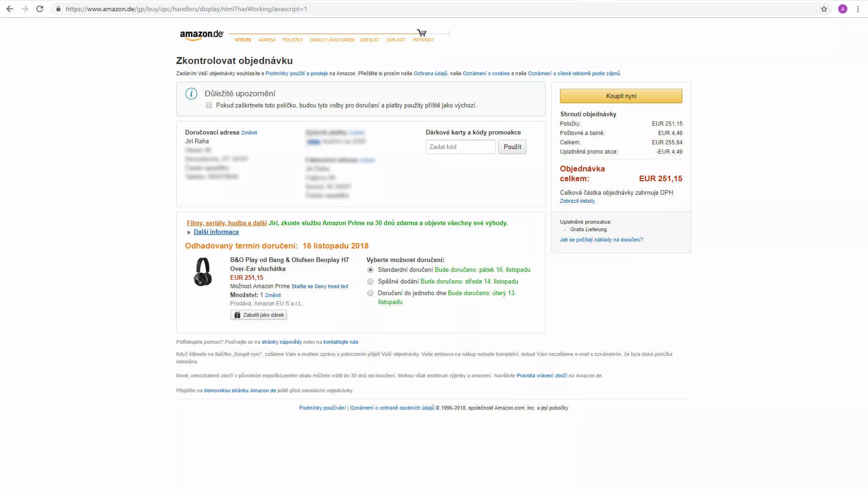Open Oznámení o cílené reklamě link
The height and width of the screenshot is (489, 868).
tap(574, 73)
